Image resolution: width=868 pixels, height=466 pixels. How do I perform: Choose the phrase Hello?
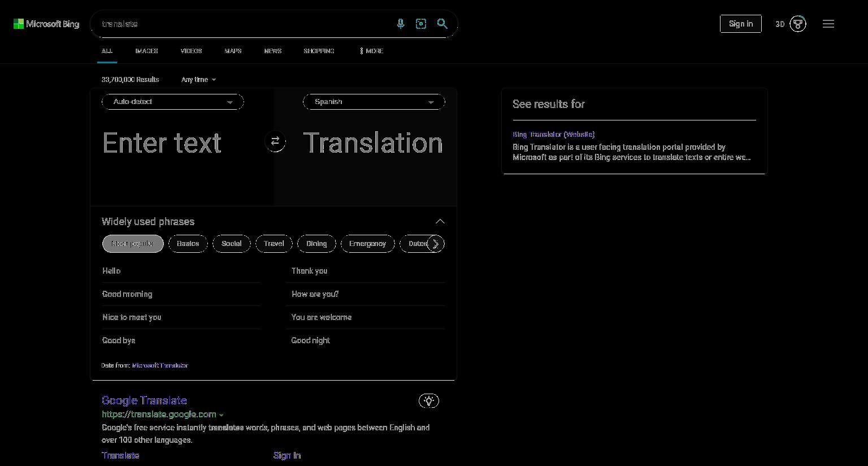click(111, 271)
